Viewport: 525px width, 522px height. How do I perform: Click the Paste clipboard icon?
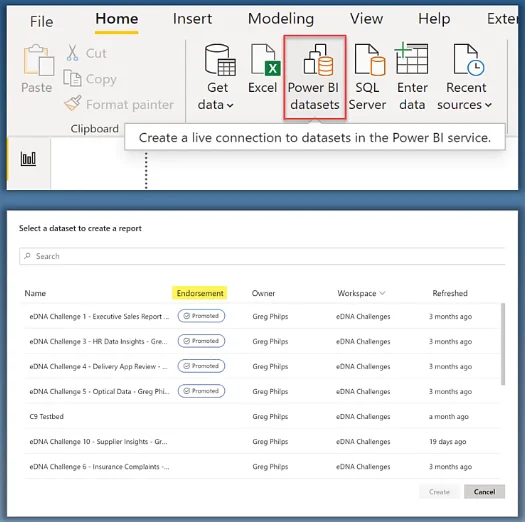(x=39, y=60)
